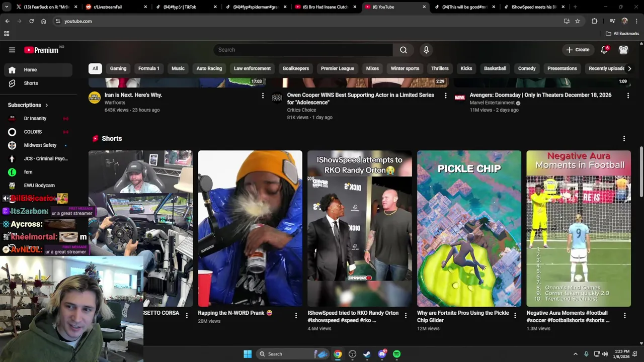Select the Formula 1 filter chip
This screenshot has width=644, height=362.
coord(149,68)
